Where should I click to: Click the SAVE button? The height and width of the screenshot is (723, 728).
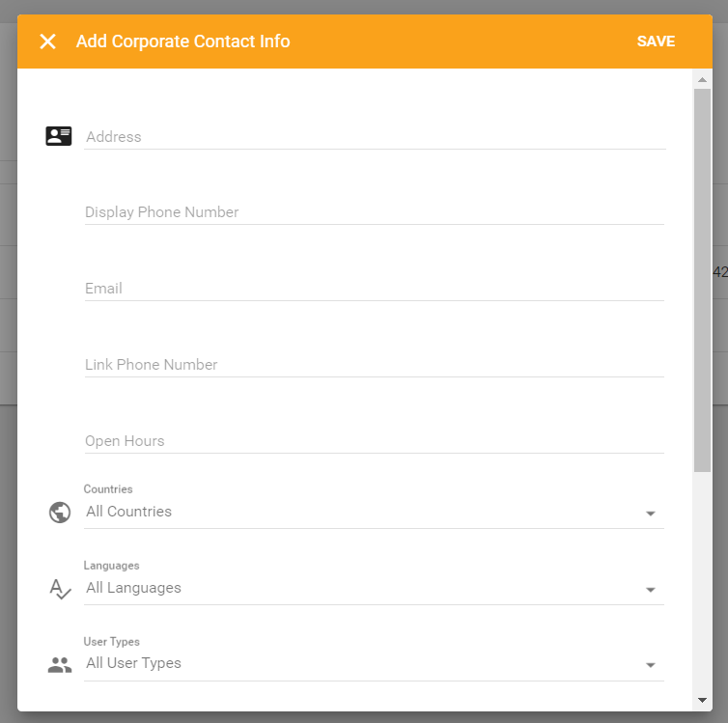pos(656,42)
